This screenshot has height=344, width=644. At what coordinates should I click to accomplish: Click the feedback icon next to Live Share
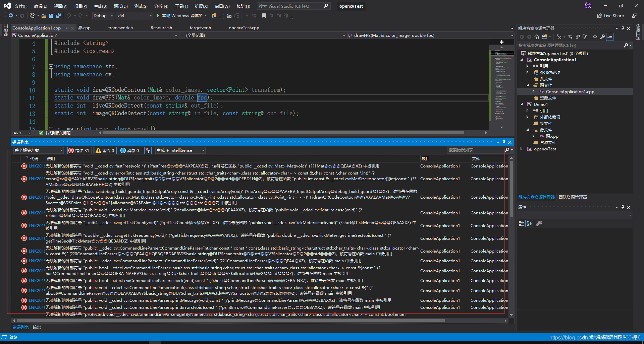(634, 15)
